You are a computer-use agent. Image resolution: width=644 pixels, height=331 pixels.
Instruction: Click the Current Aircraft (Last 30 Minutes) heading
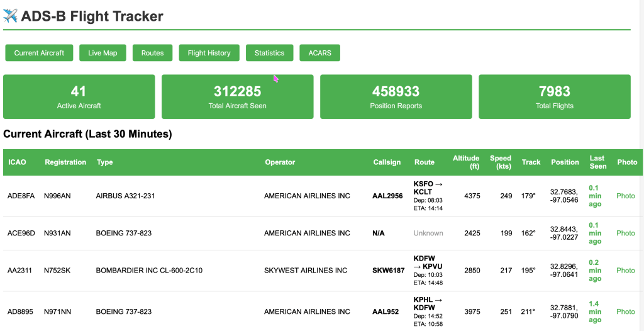(x=87, y=134)
